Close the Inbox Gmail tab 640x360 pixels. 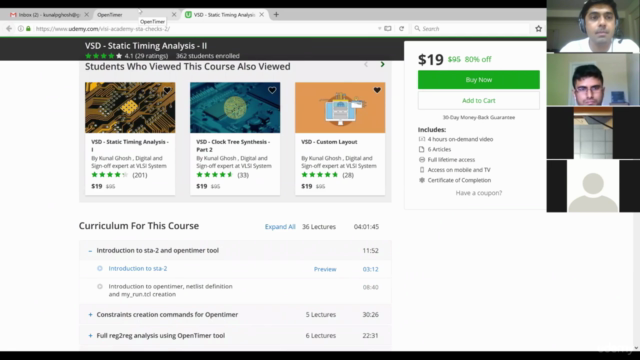(x=87, y=14)
